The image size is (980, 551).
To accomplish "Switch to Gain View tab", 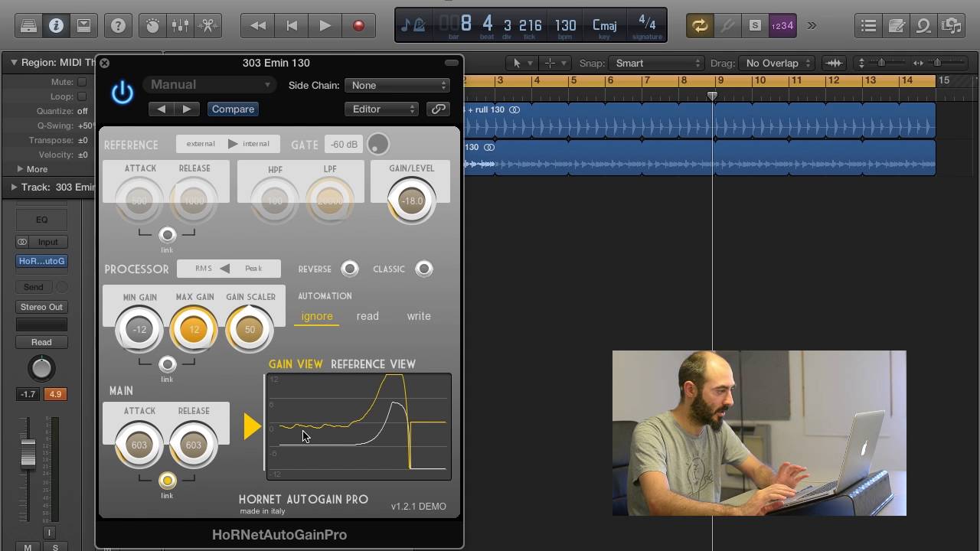I will [x=296, y=364].
